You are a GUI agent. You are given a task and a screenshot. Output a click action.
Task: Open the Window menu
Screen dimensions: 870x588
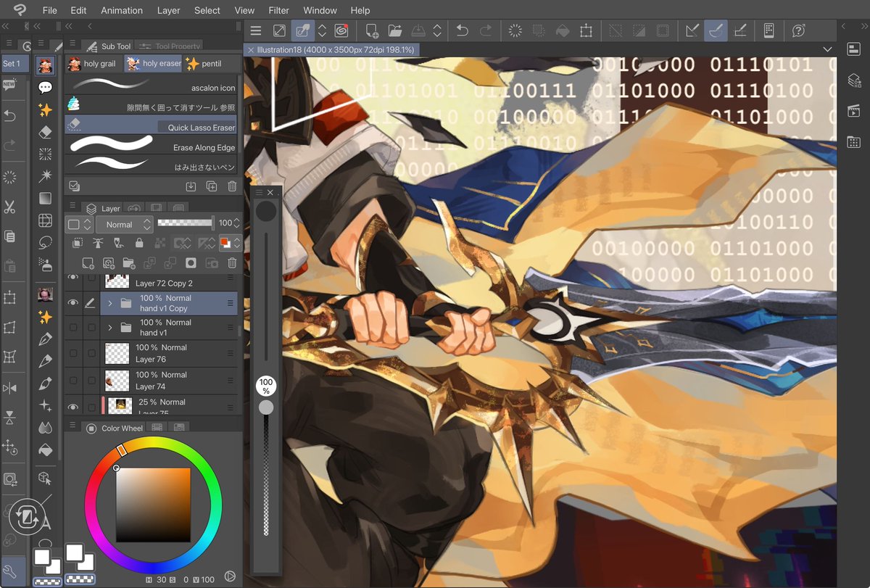pyautogui.click(x=320, y=10)
